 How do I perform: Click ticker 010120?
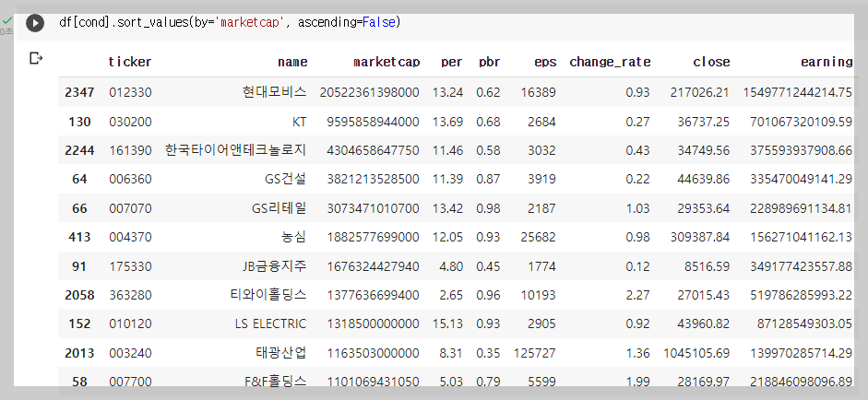[130, 324]
